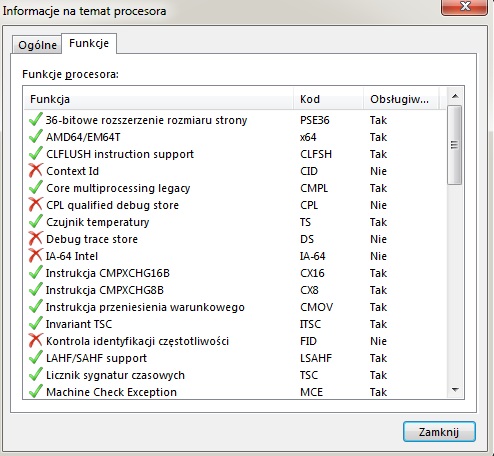Click green checkmark beside AMD64/EM64T

click(x=35, y=136)
